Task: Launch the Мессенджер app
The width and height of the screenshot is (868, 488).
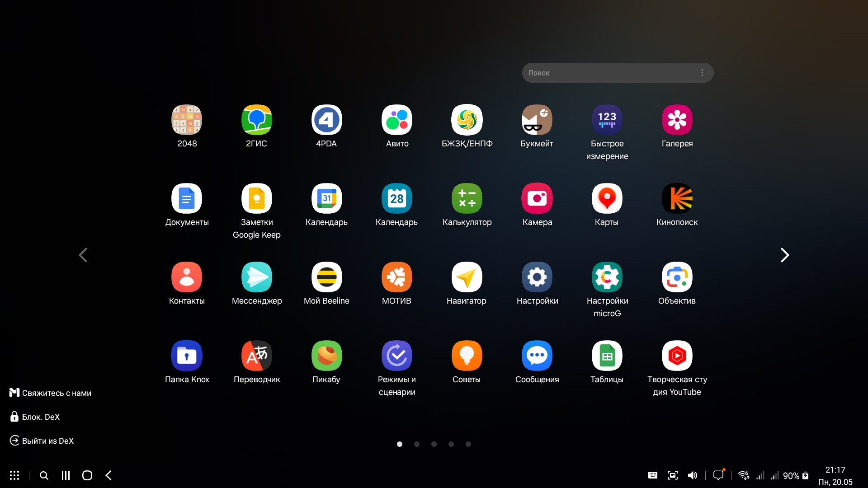Action: click(x=256, y=277)
